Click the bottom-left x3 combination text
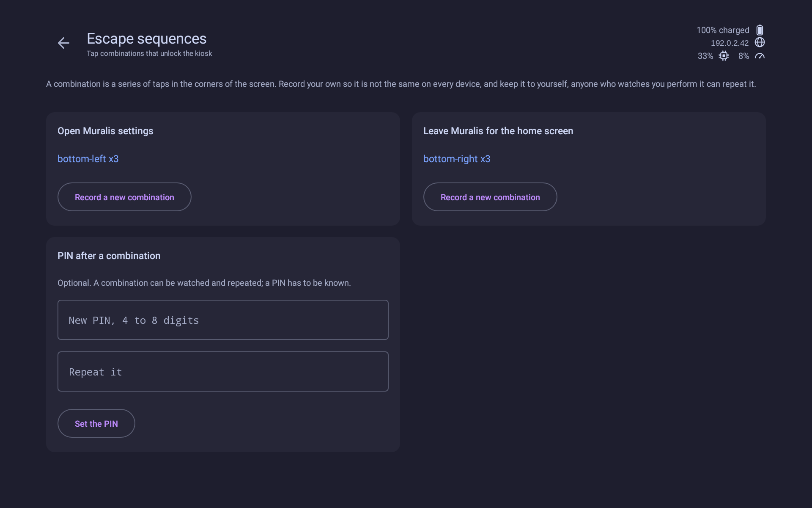The height and width of the screenshot is (508, 812). [x=88, y=159]
